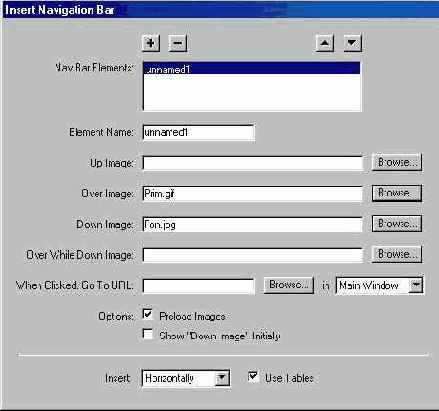
Task: Browse for the Over Image file
Action: click(x=397, y=193)
